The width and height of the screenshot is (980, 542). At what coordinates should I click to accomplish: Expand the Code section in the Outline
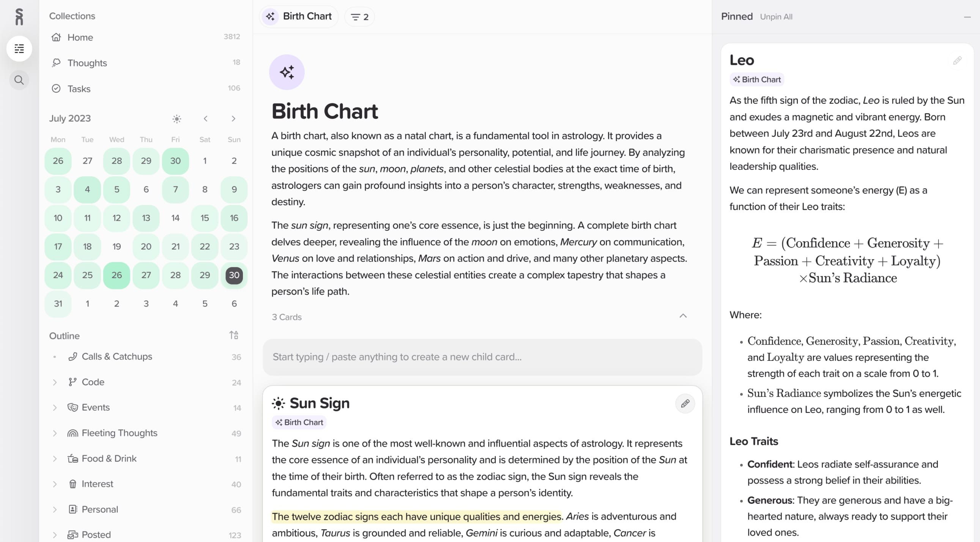point(55,382)
